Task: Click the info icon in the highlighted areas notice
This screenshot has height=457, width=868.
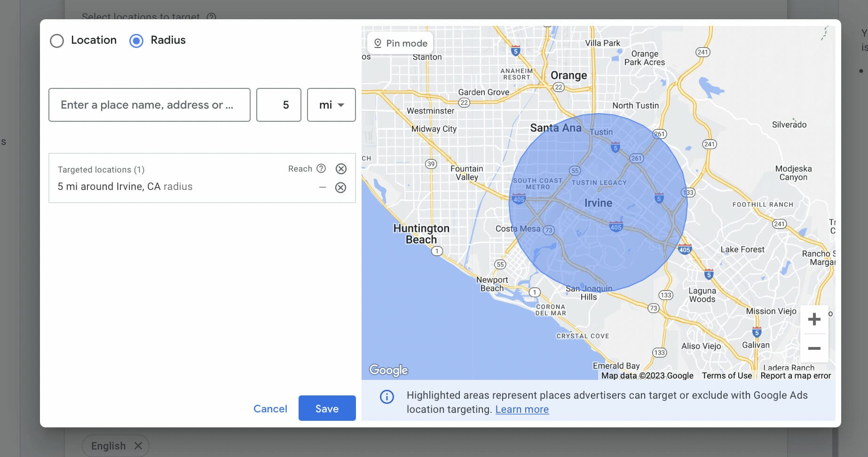Action: coord(387,397)
